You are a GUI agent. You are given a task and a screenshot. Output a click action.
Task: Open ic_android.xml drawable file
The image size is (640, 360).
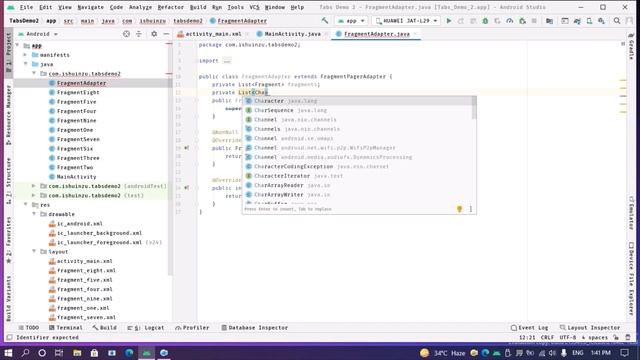pyautogui.click(x=80, y=223)
